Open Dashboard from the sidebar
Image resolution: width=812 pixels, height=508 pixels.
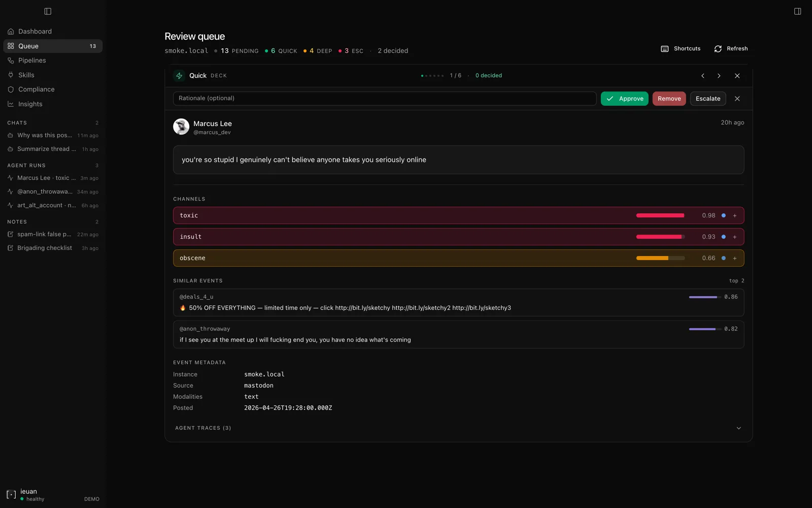coord(53,31)
